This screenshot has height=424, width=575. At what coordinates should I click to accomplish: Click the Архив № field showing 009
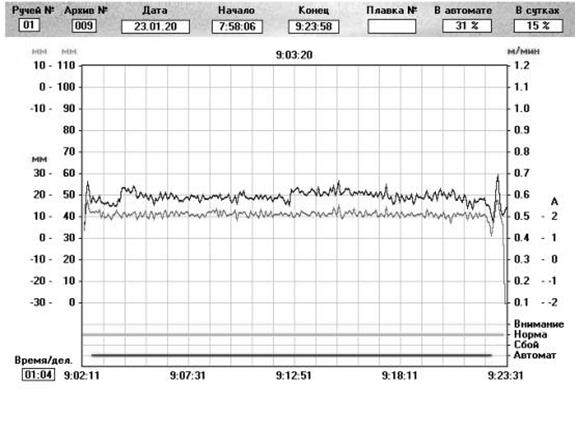coord(84,26)
